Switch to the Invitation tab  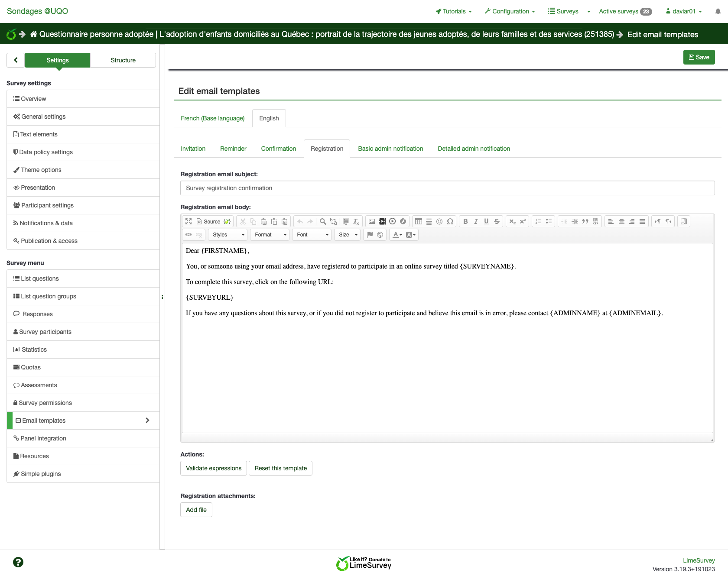pos(193,149)
